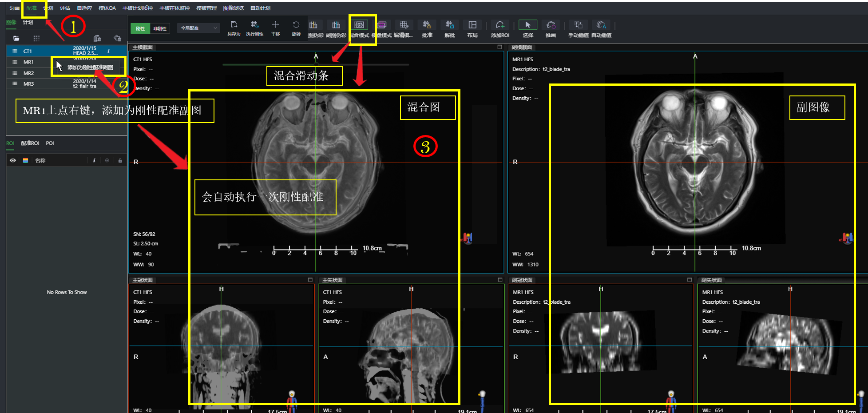The height and width of the screenshot is (413, 868).
Task: Open the 布局 layout tool
Action: click(x=472, y=28)
